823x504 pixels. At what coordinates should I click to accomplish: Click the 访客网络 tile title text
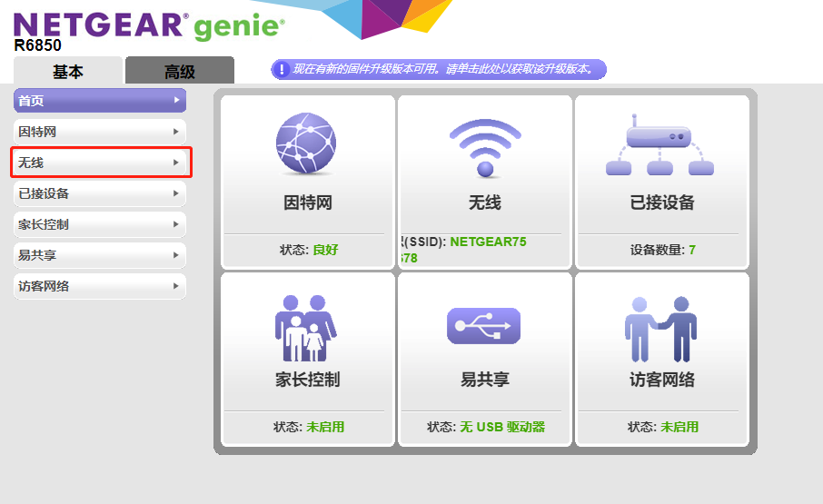pyautogui.click(x=662, y=380)
